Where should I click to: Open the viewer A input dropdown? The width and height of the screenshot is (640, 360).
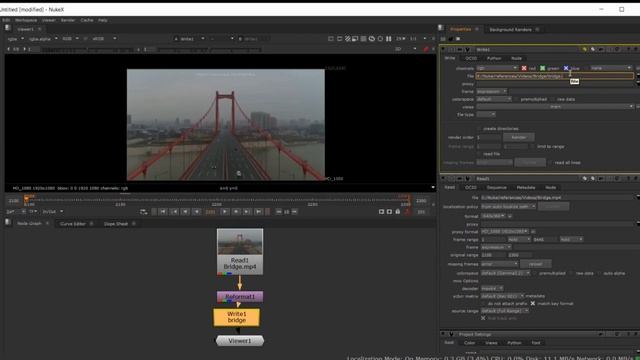coord(189,39)
